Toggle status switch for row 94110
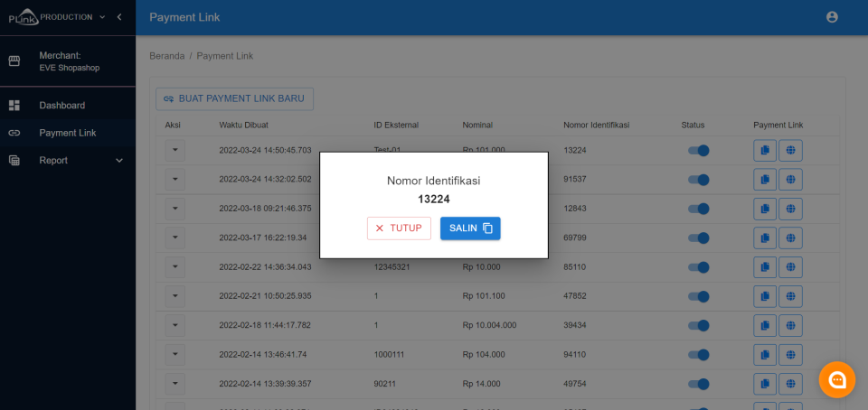Image resolution: width=868 pixels, height=410 pixels. point(699,354)
